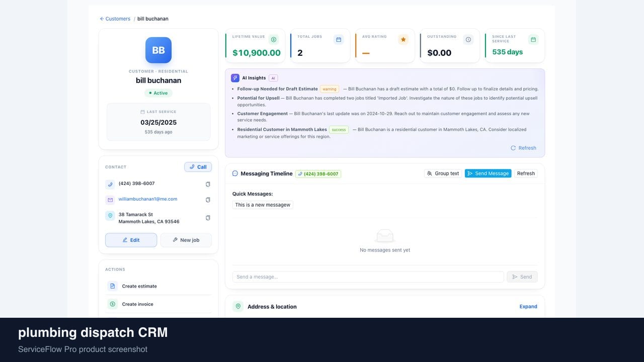Call the customer with the Call button
The width and height of the screenshot is (644, 362).
[198, 167]
